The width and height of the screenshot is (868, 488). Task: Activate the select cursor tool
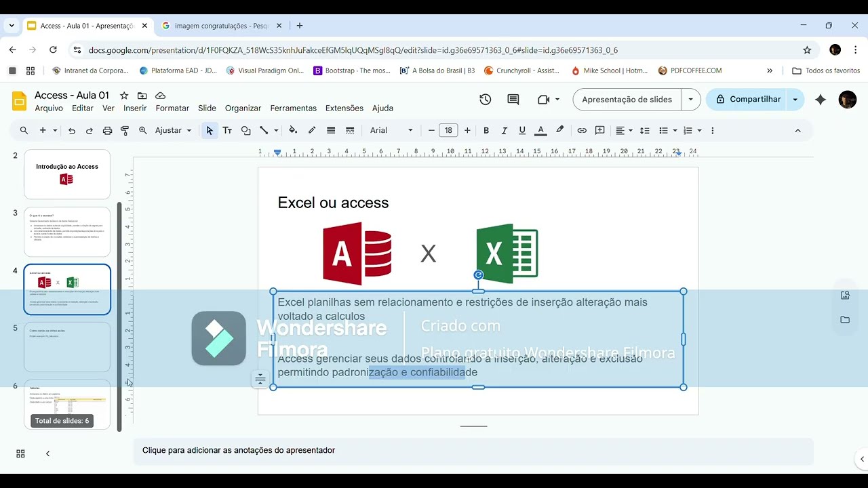point(210,130)
